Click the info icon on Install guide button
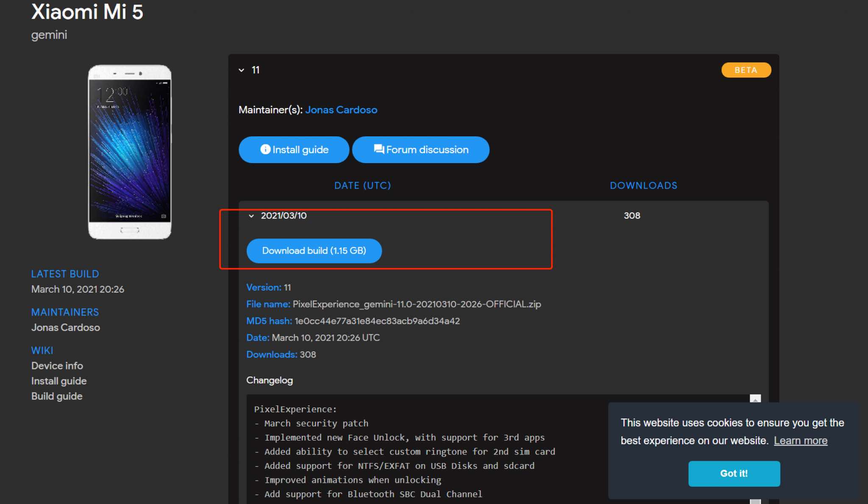This screenshot has height=504, width=868. [265, 150]
